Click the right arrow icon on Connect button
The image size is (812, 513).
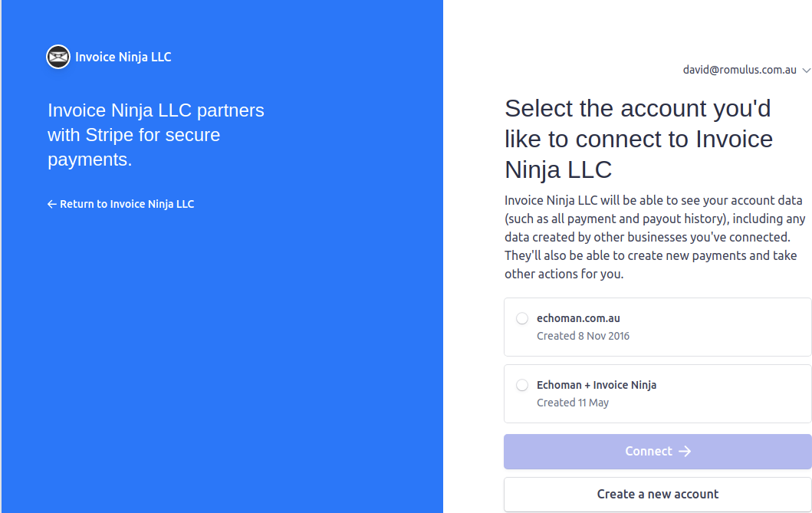click(685, 452)
